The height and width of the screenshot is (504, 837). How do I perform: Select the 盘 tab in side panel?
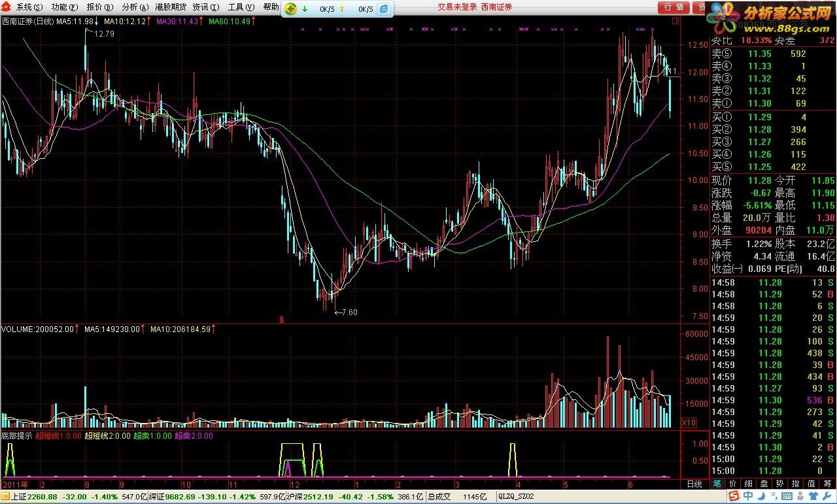tap(764, 484)
